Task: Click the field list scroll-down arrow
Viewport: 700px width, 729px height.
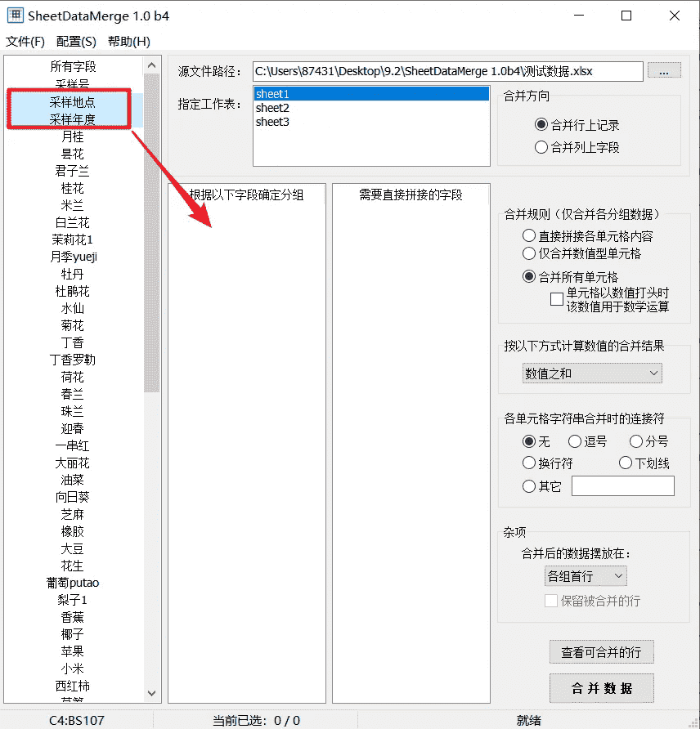Action: (152, 693)
